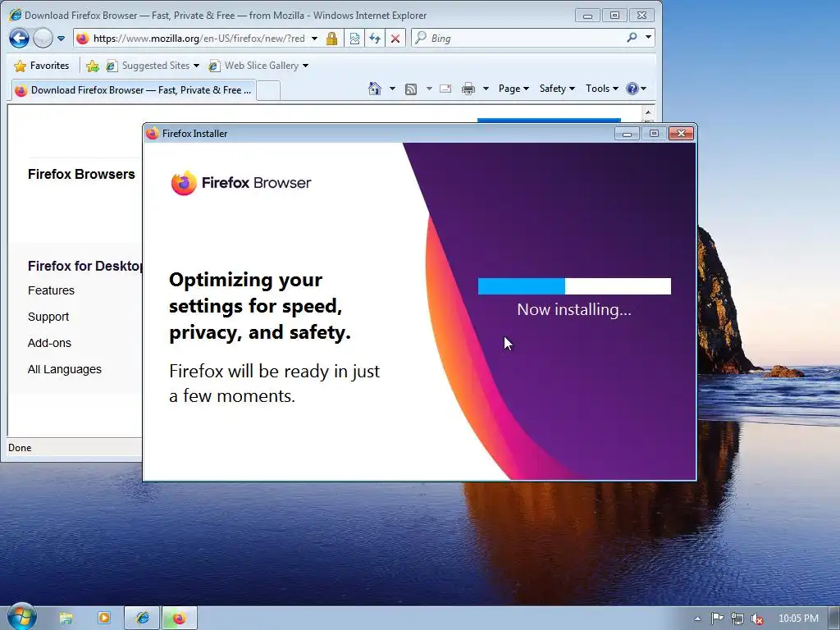Open the Windows Start menu orb

pyautogui.click(x=22, y=617)
